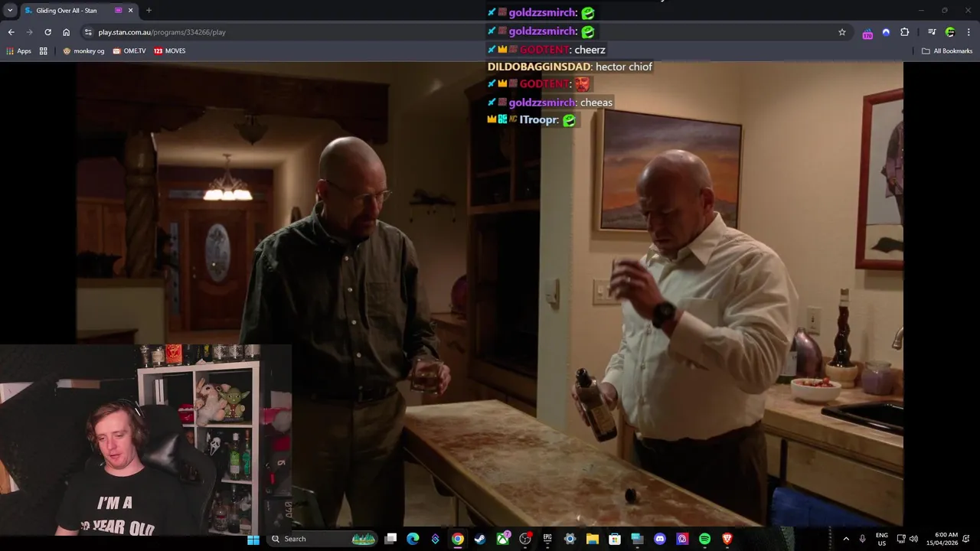The image size is (980, 551).
Task: Open the green-face browser profile
Action: click(x=950, y=32)
